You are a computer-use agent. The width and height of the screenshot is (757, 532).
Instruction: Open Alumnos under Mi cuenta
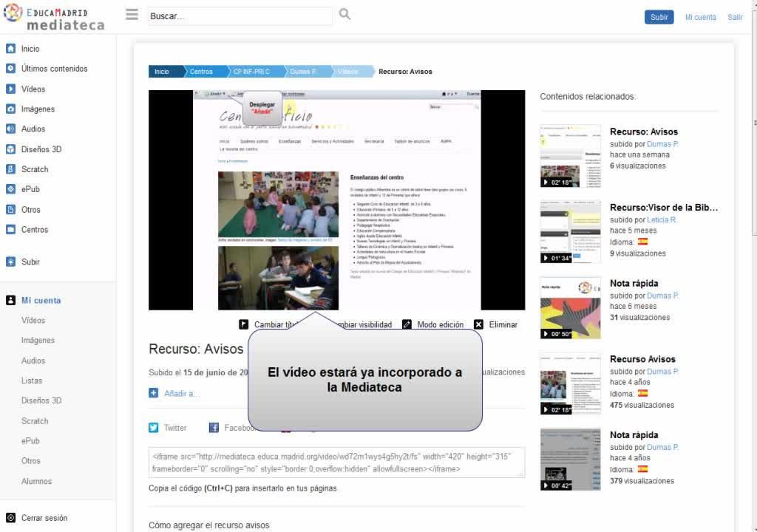[x=37, y=481]
